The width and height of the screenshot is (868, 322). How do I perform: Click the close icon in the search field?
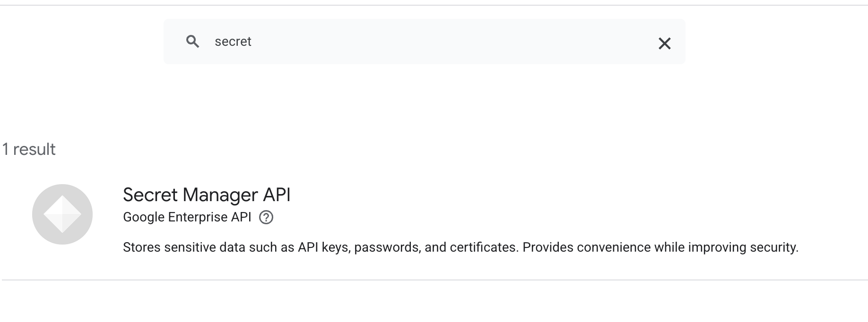click(x=665, y=43)
